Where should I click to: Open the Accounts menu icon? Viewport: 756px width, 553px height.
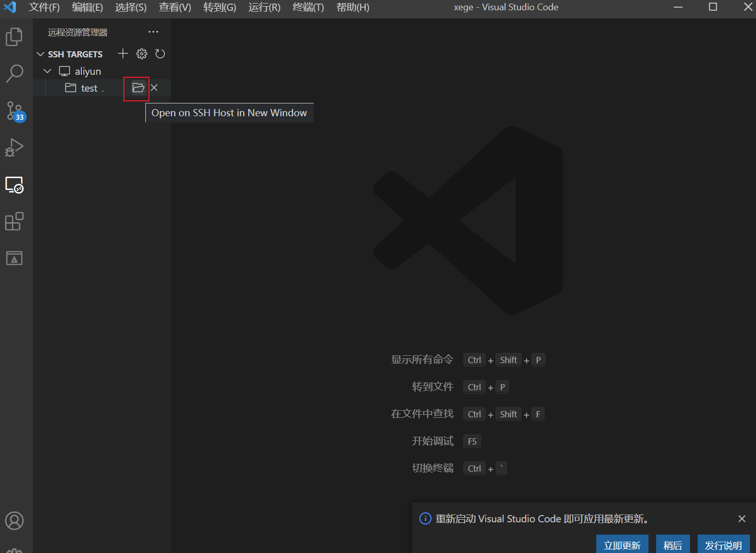(x=14, y=521)
